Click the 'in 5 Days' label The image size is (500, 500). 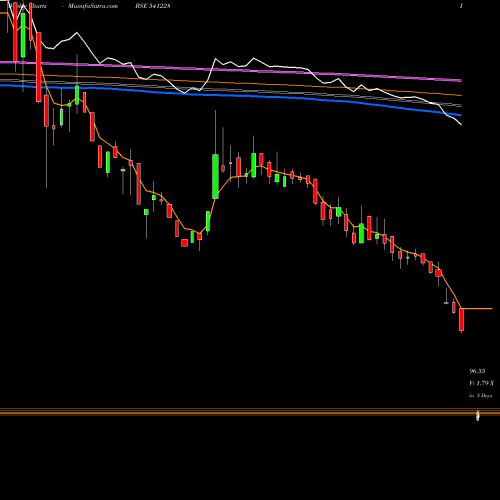[480, 396]
